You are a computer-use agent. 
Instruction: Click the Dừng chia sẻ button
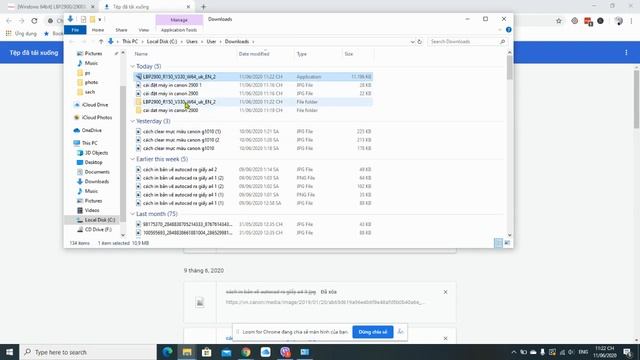(x=373, y=332)
